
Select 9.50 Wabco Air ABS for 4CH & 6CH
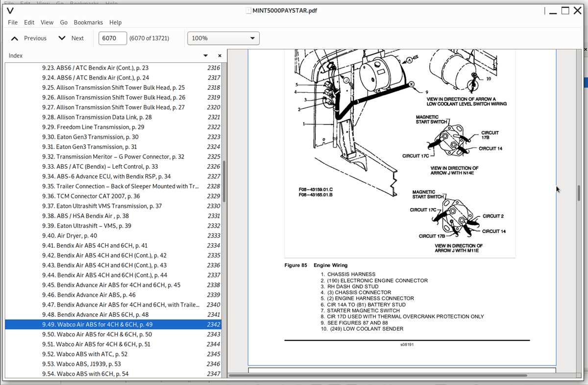[113, 334]
